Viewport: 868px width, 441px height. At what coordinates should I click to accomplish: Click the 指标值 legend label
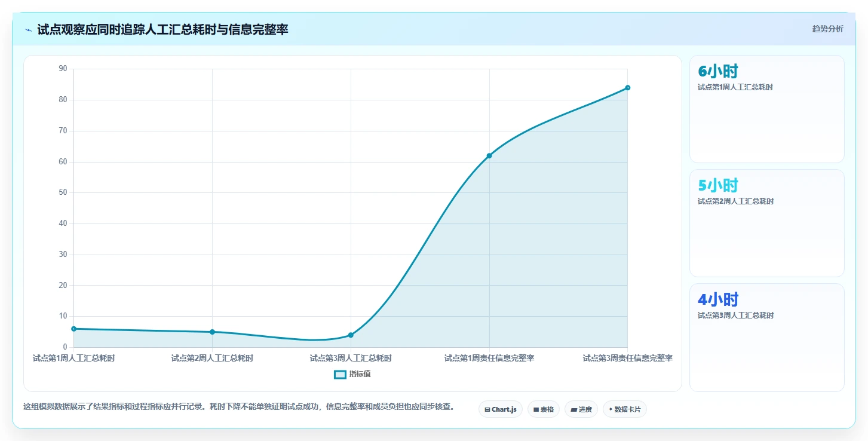click(x=360, y=374)
